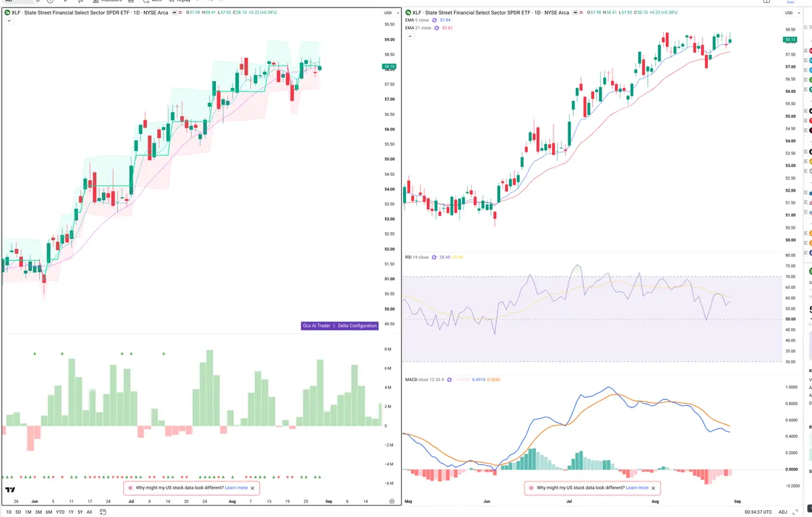Expand legend chevron on left chart
812x517 pixels.
[x=8, y=21]
